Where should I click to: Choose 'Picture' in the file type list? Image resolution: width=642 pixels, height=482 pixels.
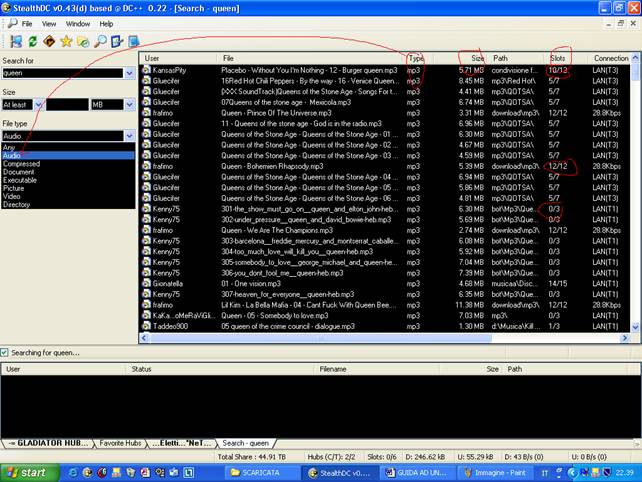click(68, 188)
